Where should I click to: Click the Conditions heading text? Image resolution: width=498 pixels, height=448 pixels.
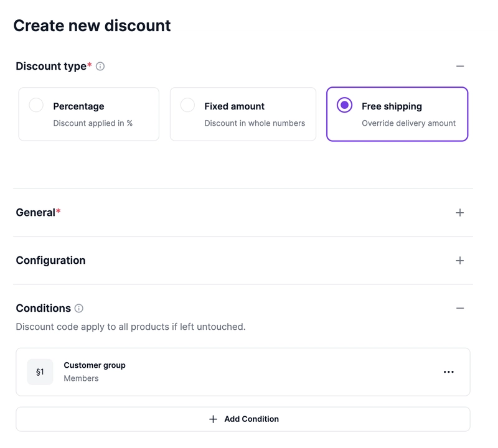[43, 308]
